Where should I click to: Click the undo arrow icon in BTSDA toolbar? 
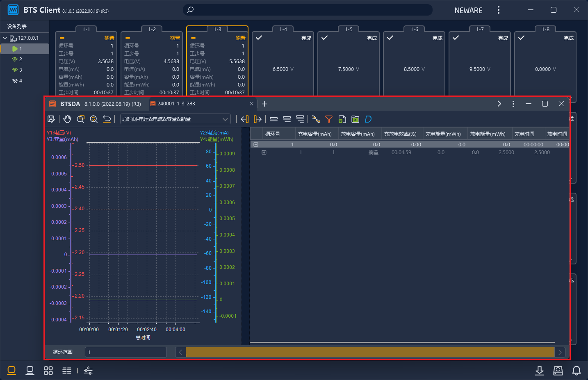pos(107,119)
